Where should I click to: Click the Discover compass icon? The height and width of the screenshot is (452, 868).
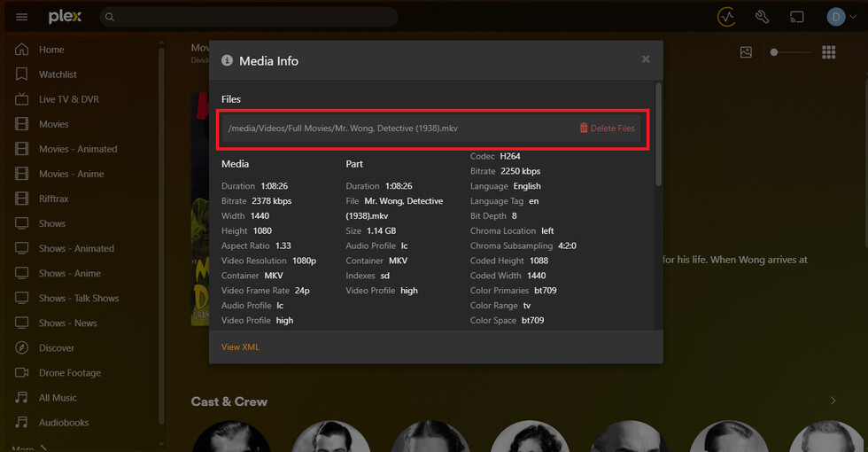[x=21, y=347]
